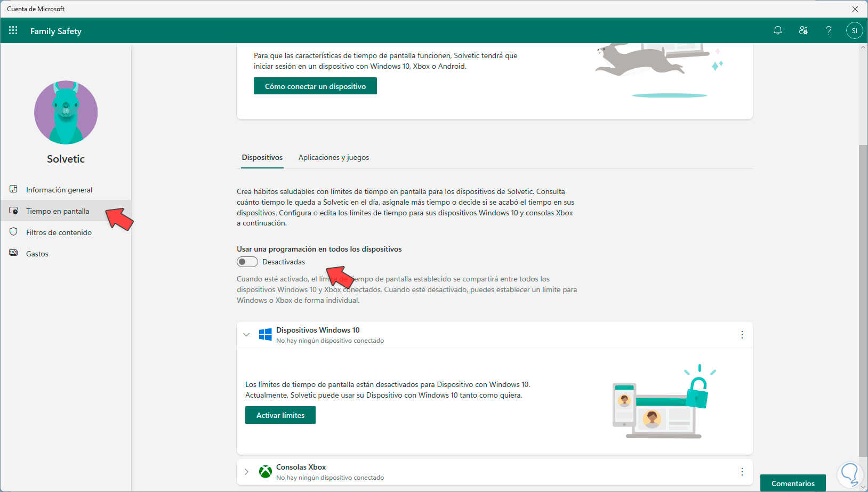Click the Información general dashboard icon
868x492 pixels.
[14, 189]
